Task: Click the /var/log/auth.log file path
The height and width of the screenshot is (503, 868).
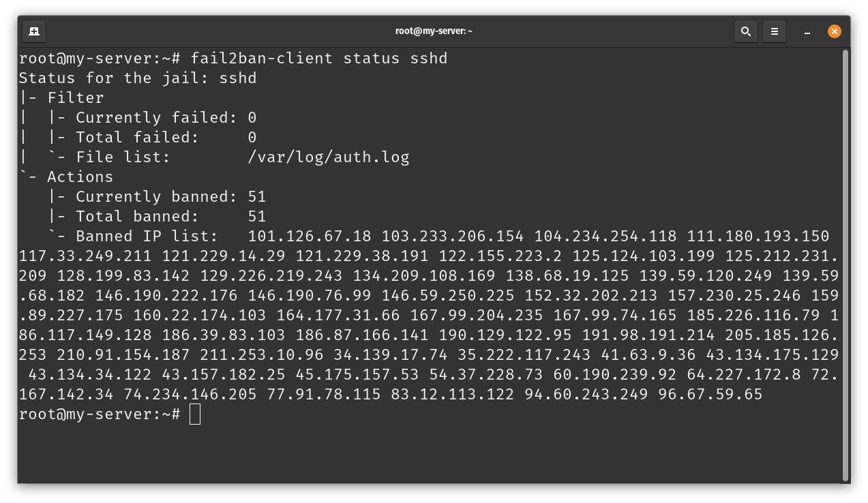Action: tap(329, 157)
